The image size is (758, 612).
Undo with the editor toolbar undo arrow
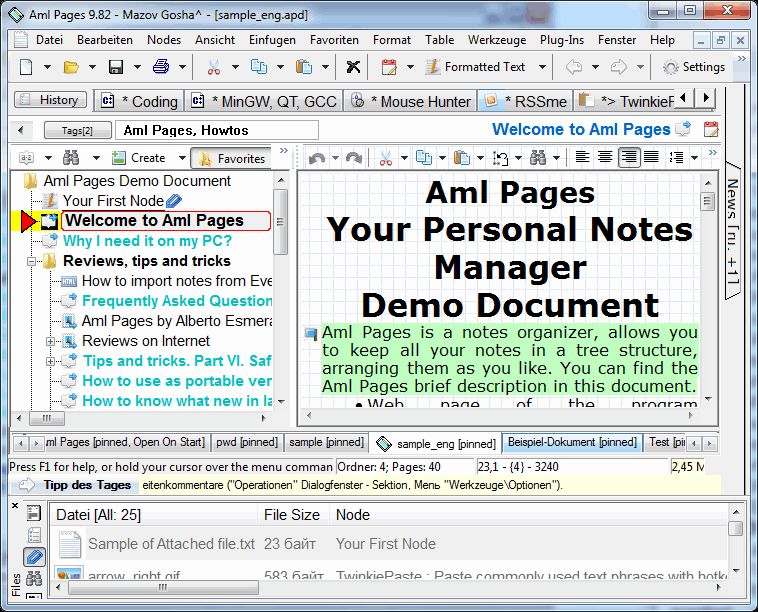coord(317,158)
